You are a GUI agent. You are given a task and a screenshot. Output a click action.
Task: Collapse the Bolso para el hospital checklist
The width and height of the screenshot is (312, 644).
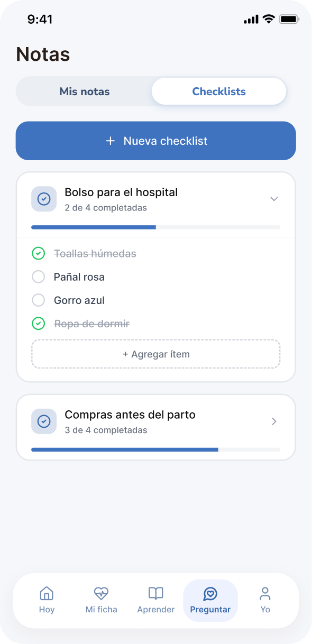pyautogui.click(x=274, y=199)
